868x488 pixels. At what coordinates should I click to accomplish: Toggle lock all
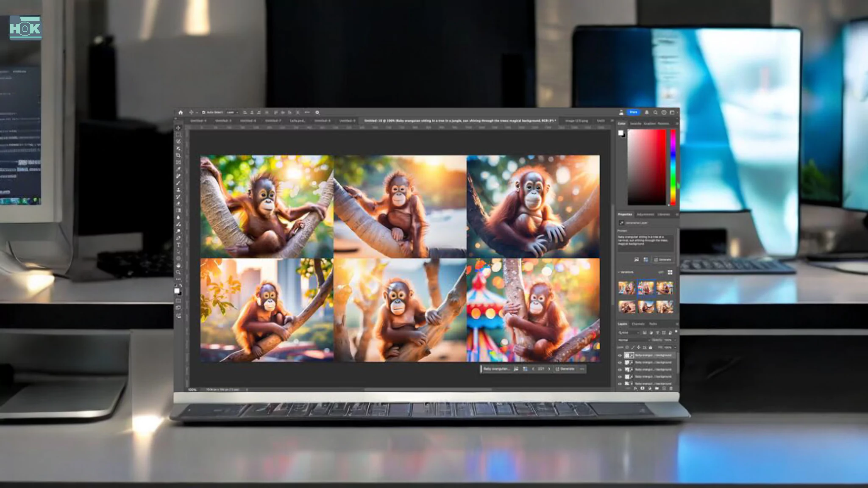coord(651,347)
